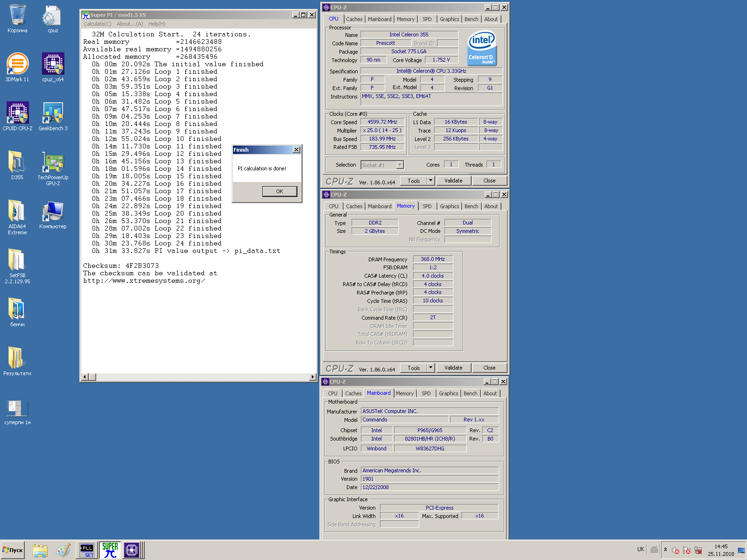Click the Super PI scrollbar left arrow
747x560 pixels.
pyautogui.click(x=85, y=377)
